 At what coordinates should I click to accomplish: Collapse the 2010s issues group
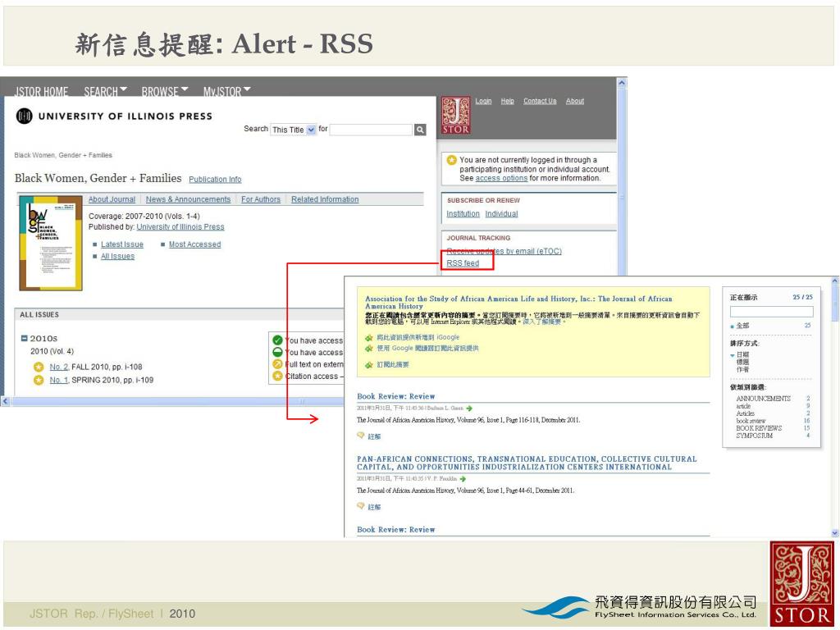click(x=24, y=338)
